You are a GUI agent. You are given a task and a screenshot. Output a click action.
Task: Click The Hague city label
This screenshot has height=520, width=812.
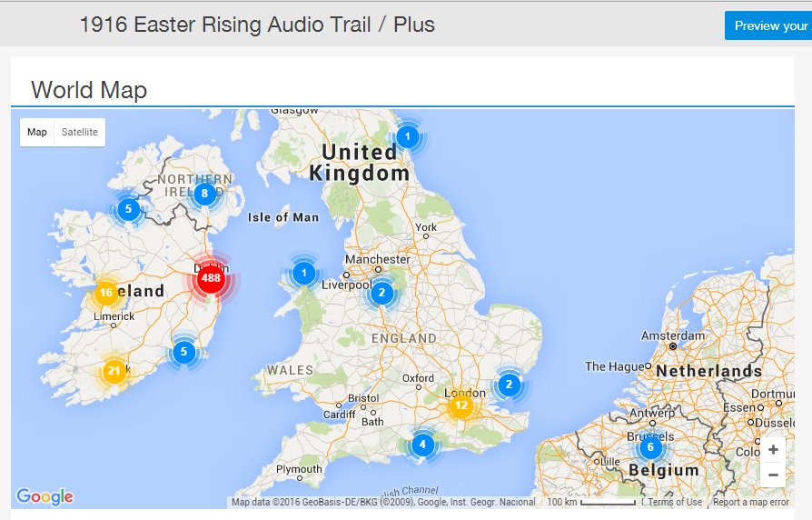[615, 366]
